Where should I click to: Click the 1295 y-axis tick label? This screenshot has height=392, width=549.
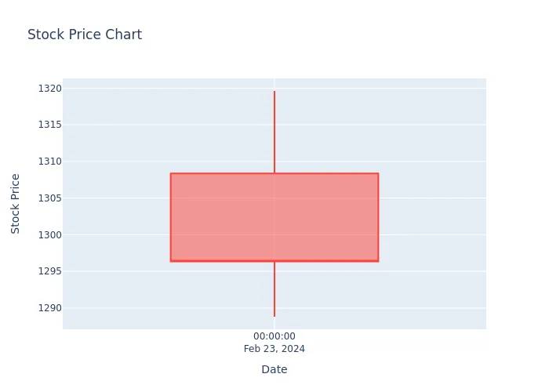(49, 271)
